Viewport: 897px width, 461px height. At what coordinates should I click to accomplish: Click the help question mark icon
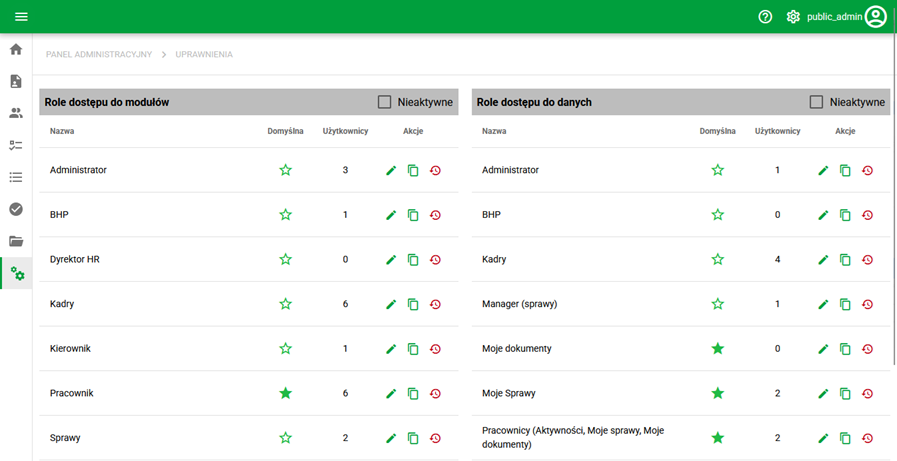[765, 17]
